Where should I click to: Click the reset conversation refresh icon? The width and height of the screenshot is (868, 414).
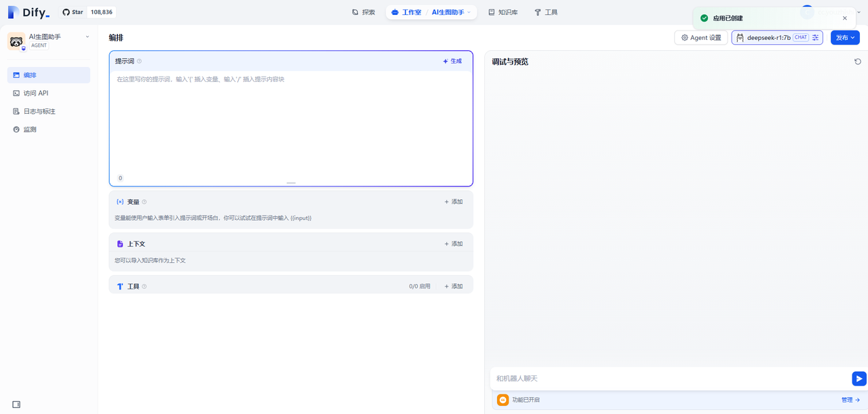tap(857, 62)
